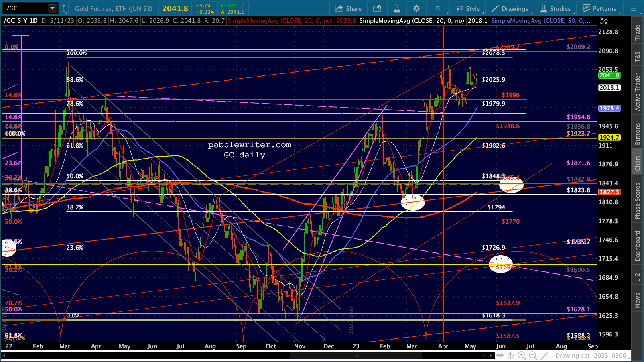Open the Active Trader sidebar tab
The image size is (644, 362).
(x=638, y=92)
